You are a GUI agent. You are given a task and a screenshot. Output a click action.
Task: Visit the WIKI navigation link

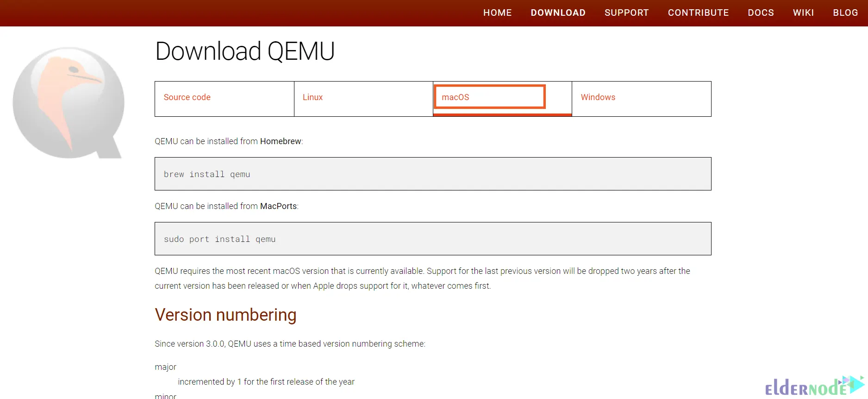coord(803,13)
